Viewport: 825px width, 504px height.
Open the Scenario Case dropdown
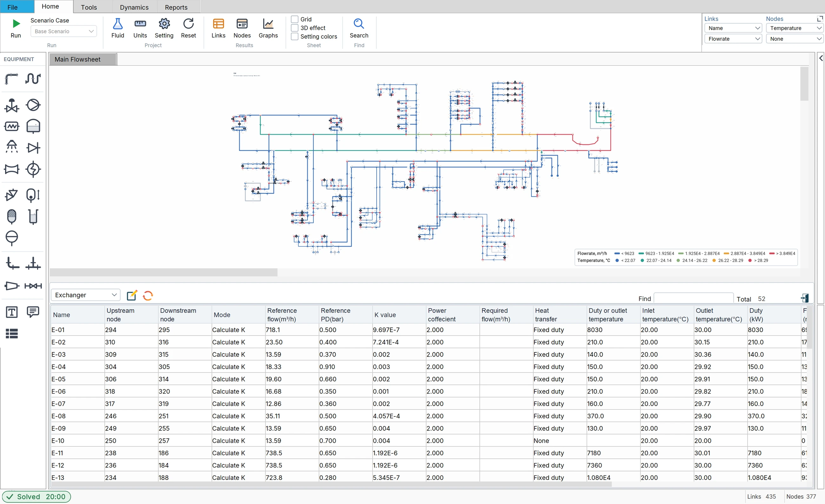63,31
